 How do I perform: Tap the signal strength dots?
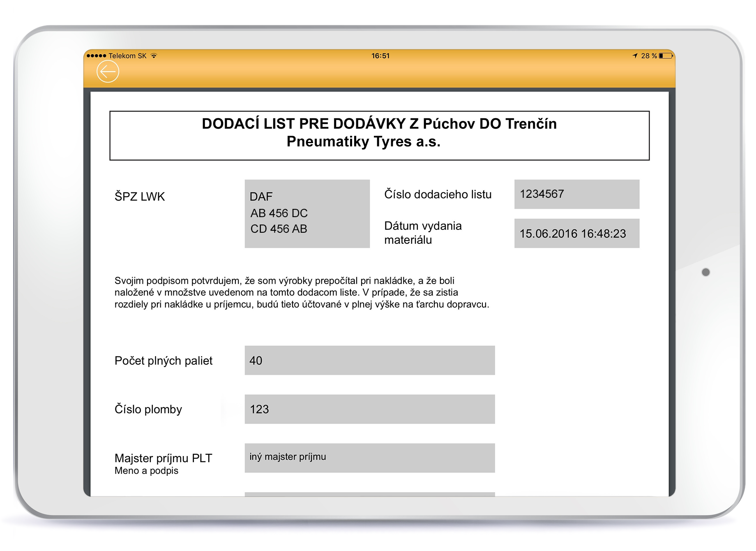coord(96,56)
